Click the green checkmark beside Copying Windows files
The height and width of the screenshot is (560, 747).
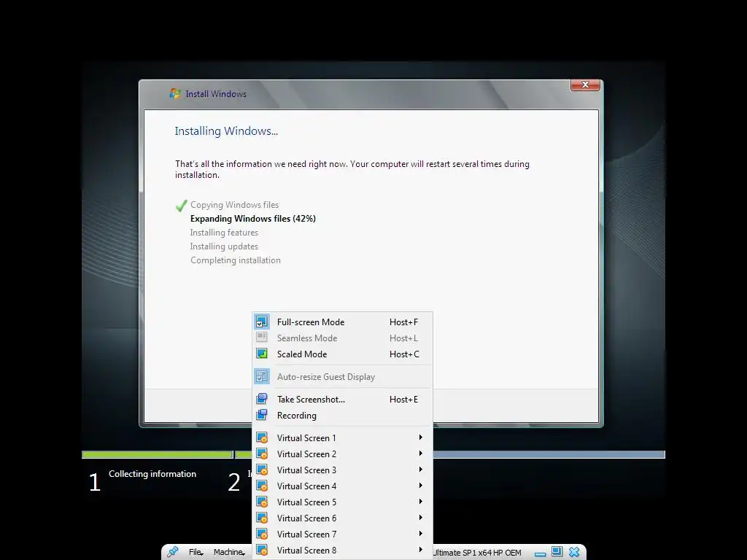pyautogui.click(x=181, y=206)
